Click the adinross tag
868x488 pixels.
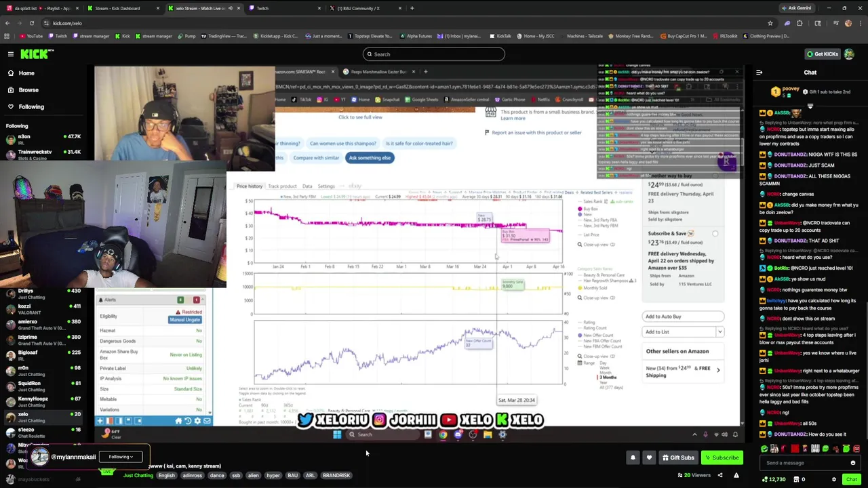[x=192, y=475]
